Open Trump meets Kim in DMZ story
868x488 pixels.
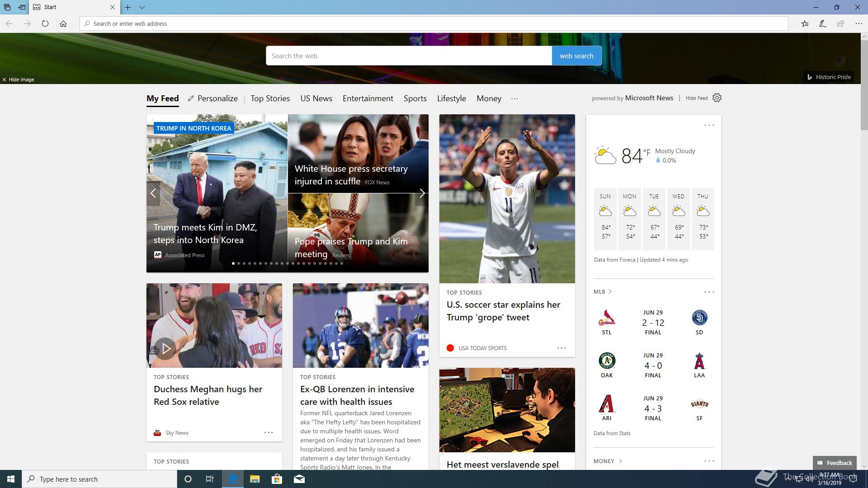pos(205,234)
